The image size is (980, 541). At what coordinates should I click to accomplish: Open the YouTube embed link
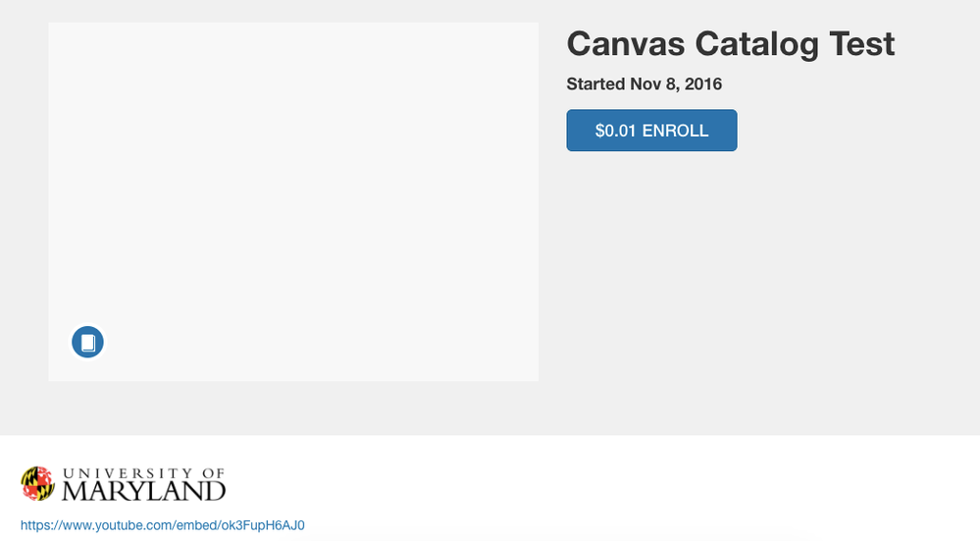pyautogui.click(x=162, y=525)
